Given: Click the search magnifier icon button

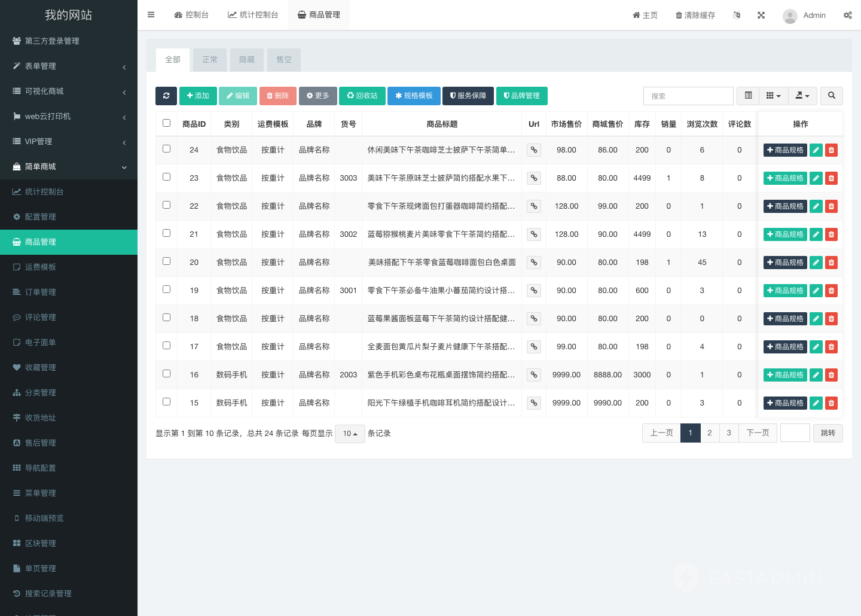Looking at the screenshot, I should 831,96.
